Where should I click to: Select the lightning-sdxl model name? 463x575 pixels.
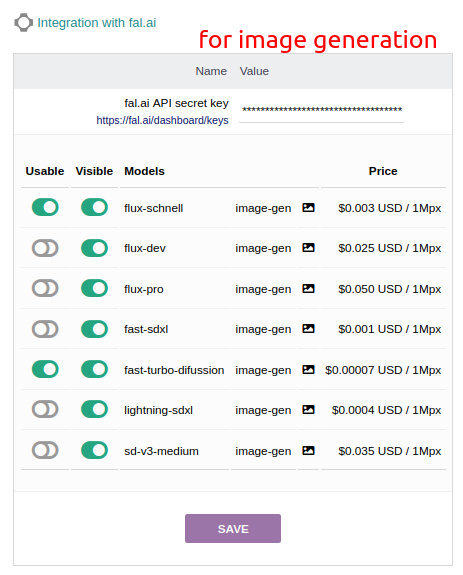point(158,410)
